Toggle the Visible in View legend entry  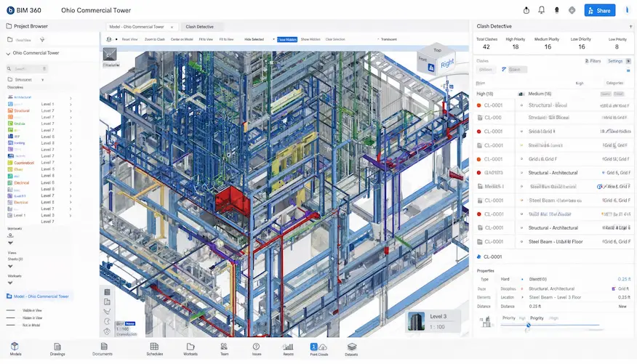(25, 310)
